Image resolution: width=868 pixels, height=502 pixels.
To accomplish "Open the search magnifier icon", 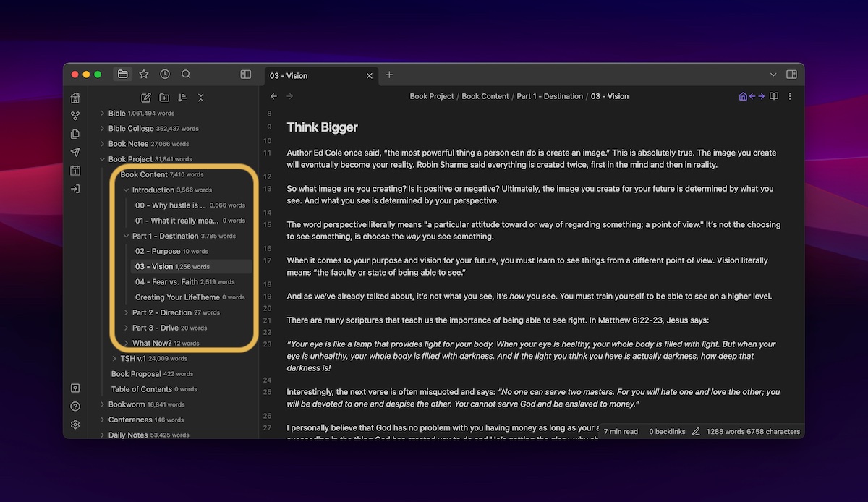I will (x=186, y=74).
